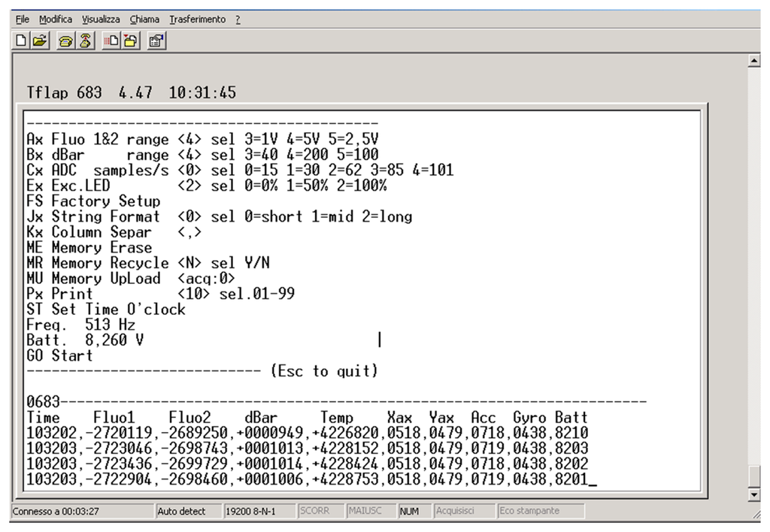The image size is (770, 532).
Task: Open the Trasferimento menu
Action: [197, 20]
